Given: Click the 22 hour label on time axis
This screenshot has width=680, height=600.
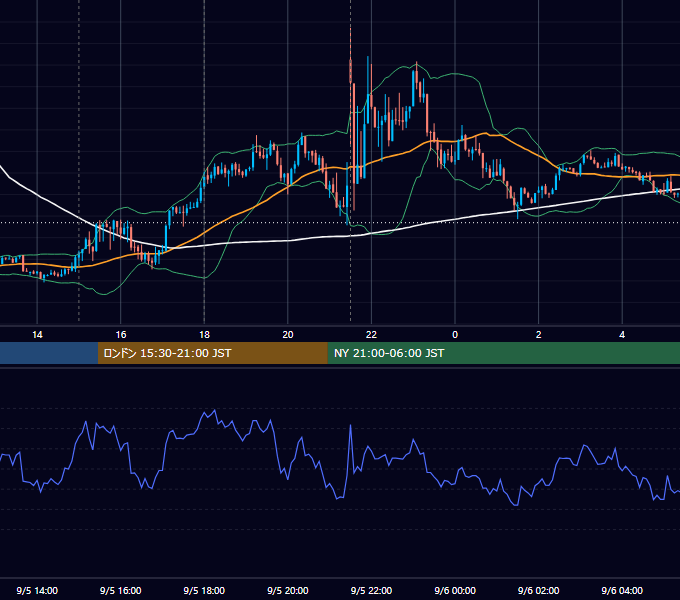Looking at the screenshot, I should (x=371, y=335).
